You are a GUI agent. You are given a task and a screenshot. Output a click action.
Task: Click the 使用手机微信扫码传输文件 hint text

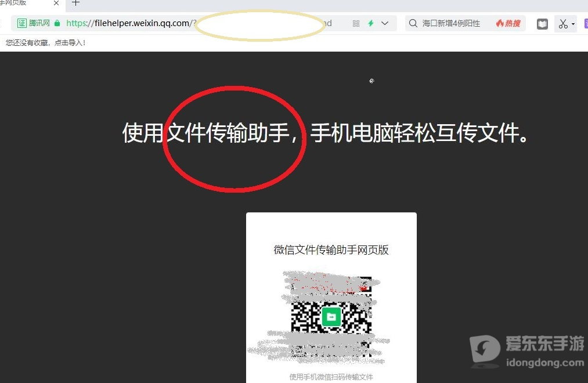[x=331, y=377]
